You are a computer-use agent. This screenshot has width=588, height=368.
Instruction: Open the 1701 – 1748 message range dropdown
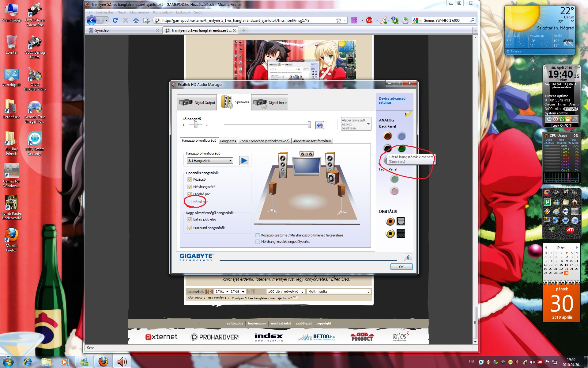pyautogui.click(x=230, y=292)
